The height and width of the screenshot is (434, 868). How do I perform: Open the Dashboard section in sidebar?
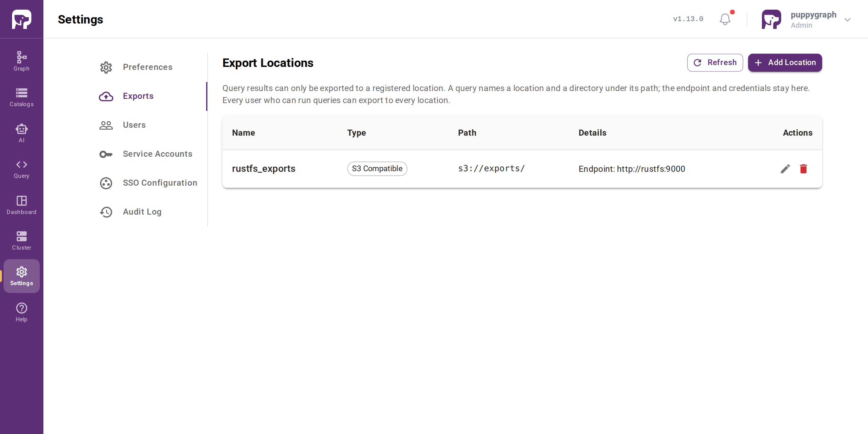tap(22, 205)
